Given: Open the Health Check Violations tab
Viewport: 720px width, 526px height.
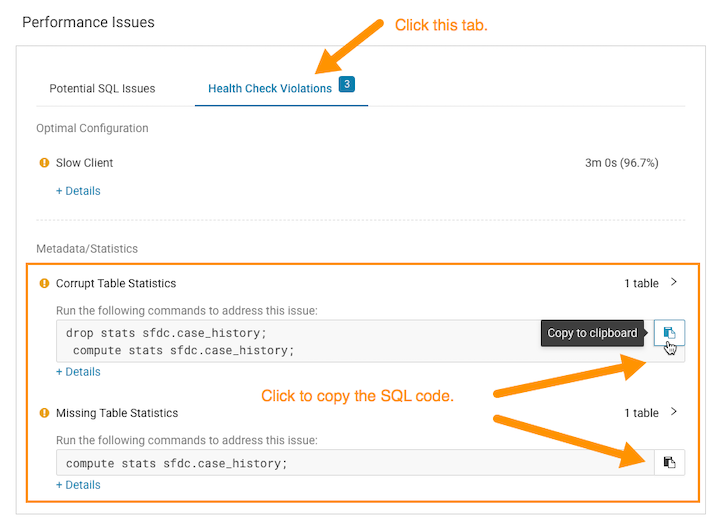Looking at the screenshot, I should (x=270, y=89).
